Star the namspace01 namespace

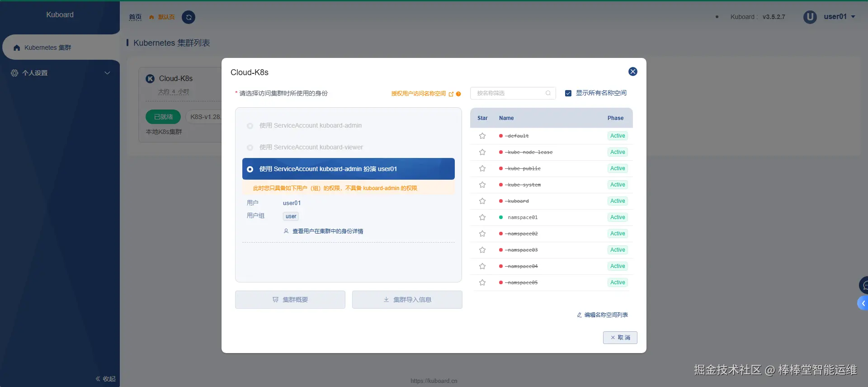click(482, 217)
